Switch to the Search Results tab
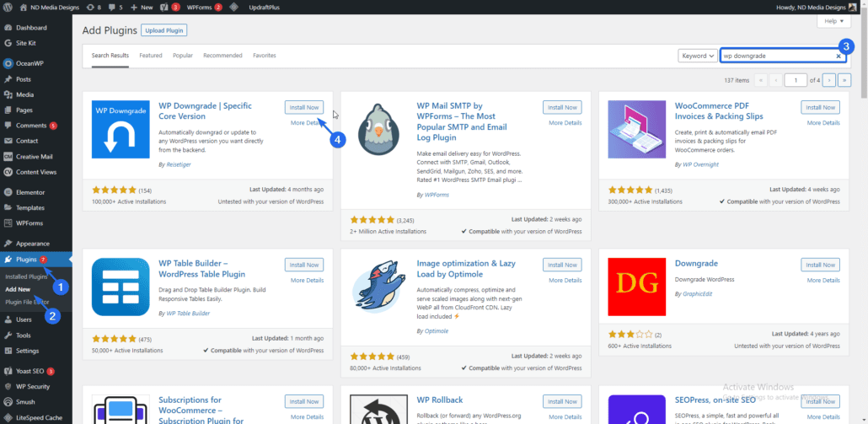This screenshot has height=424, width=868. click(x=110, y=56)
